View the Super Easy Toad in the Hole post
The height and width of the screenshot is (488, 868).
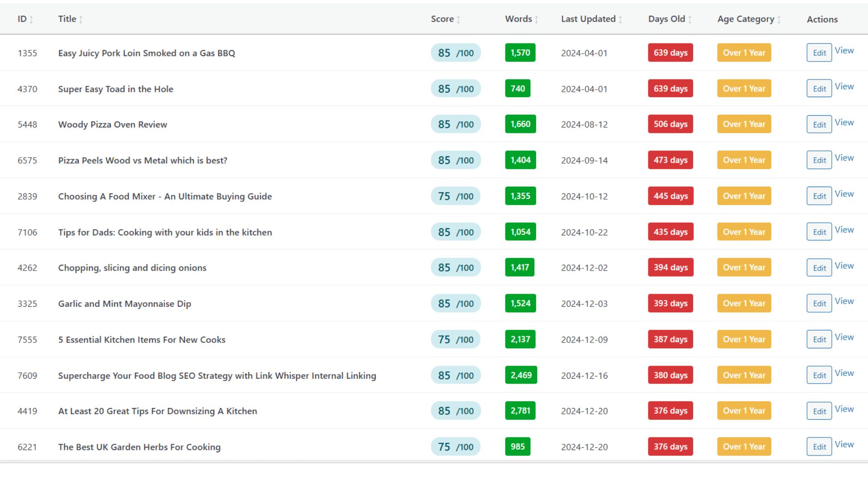point(844,86)
